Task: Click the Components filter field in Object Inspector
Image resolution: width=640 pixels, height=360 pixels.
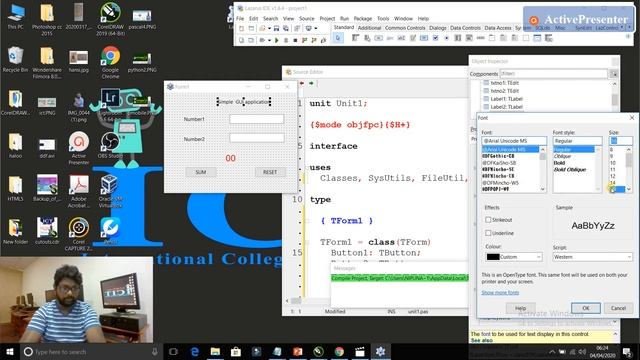Action: click(554, 74)
